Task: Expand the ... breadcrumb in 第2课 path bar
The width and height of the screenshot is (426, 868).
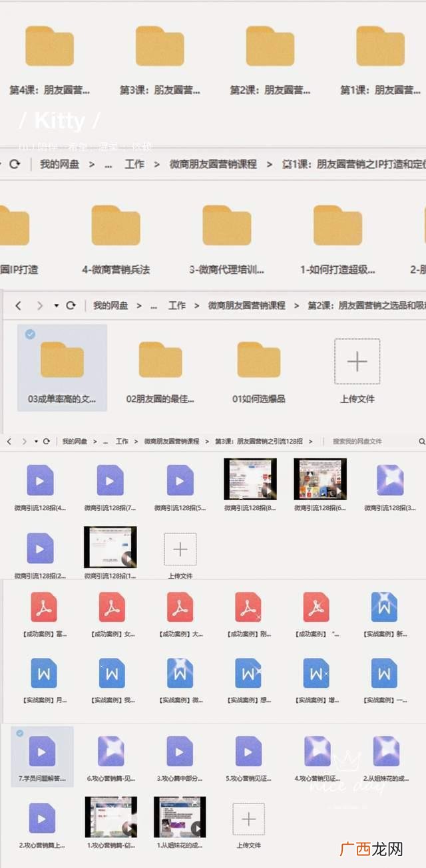Action: coord(154,305)
